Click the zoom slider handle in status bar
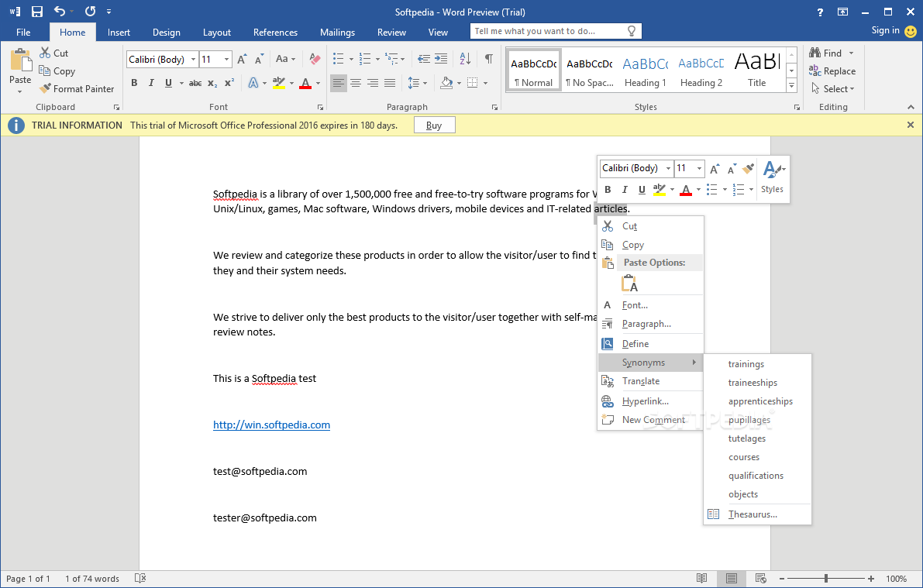The height and width of the screenshot is (588, 923). pos(826,579)
